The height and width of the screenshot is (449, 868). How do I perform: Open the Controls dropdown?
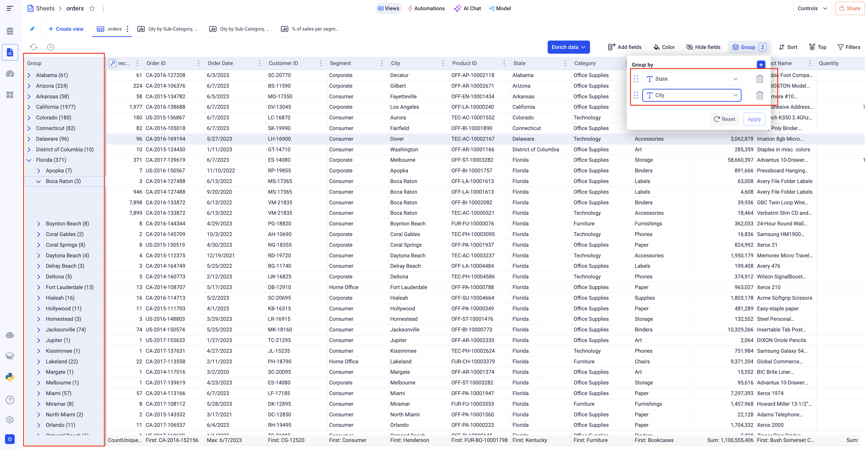tap(812, 8)
